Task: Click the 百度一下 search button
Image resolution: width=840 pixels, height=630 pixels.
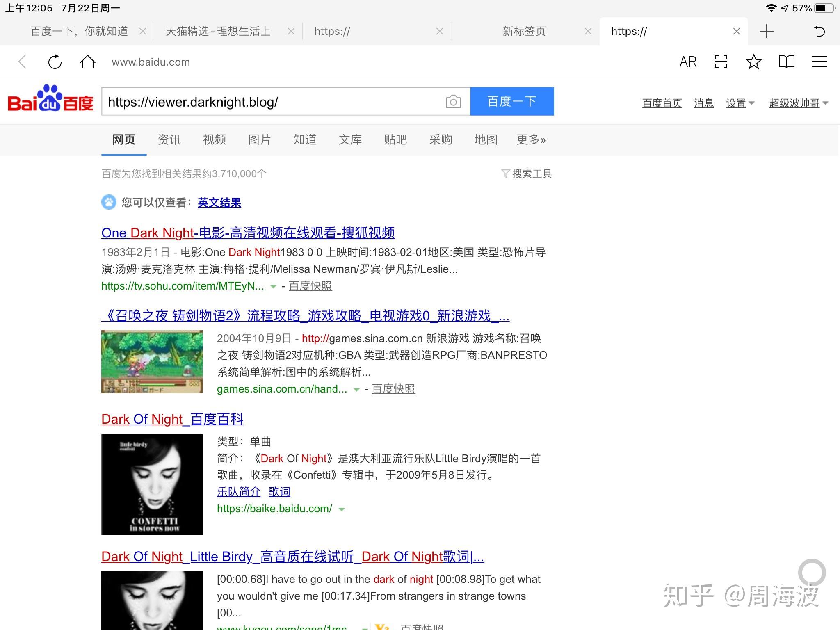Action: [512, 101]
